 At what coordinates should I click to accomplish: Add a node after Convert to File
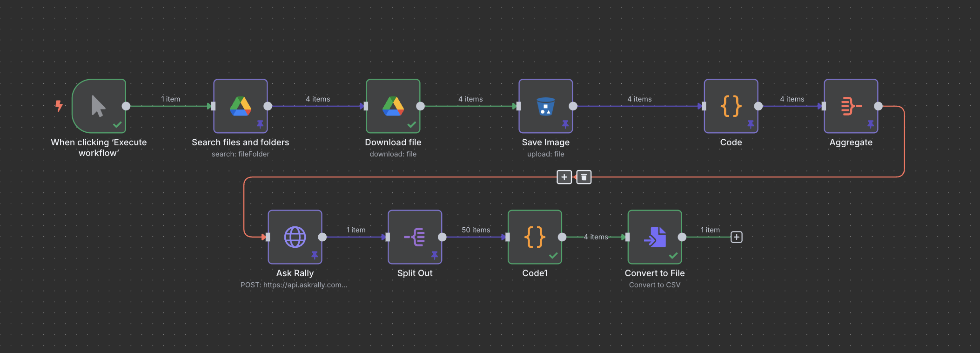pyautogui.click(x=736, y=237)
